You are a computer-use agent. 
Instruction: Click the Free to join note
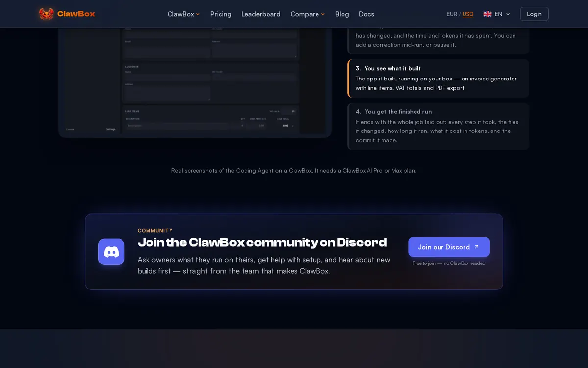449,263
